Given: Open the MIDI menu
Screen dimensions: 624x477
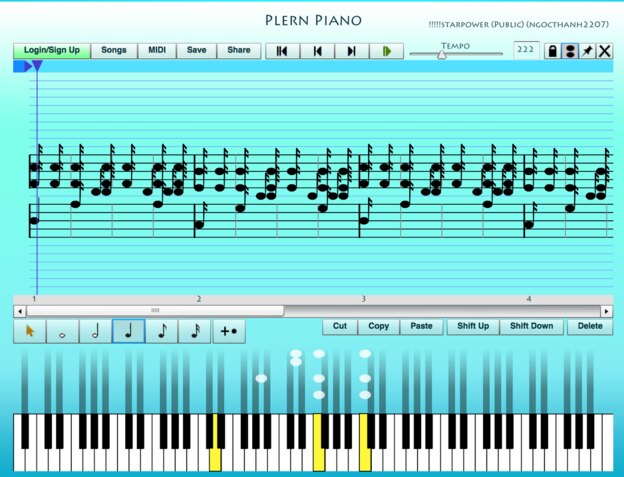Looking at the screenshot, I should click(157, 50).
